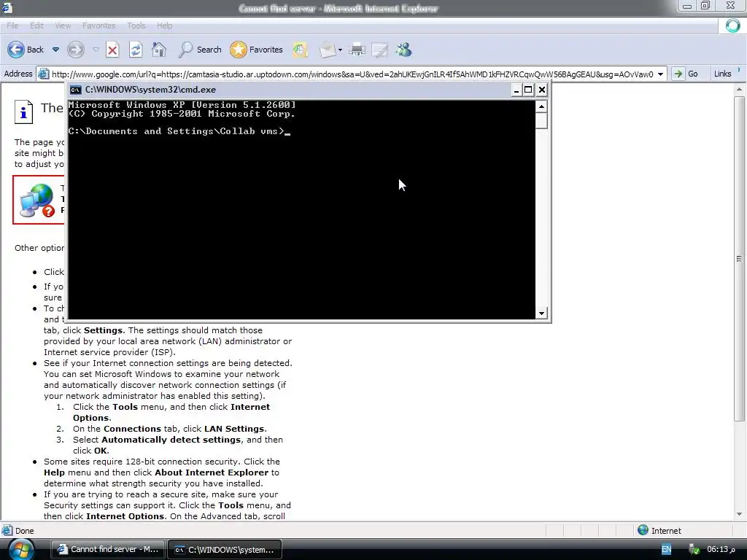
Task: Maximize the cmd.exe window
Action: point(528,90)
